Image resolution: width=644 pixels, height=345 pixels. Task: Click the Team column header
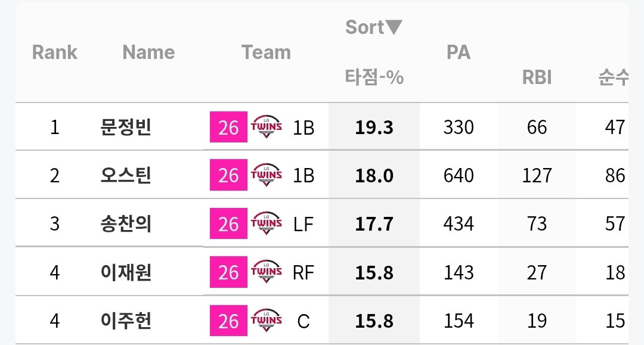tap(266, 52)
